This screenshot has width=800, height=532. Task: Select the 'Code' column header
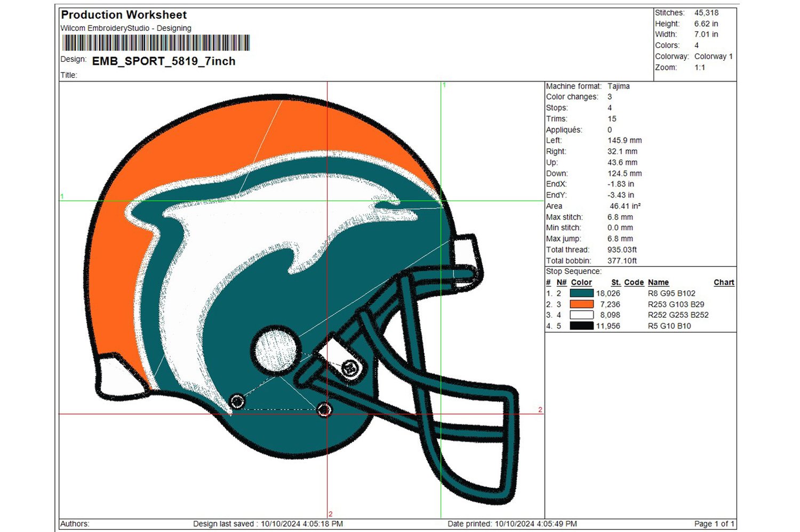click(x=634, y=283)
